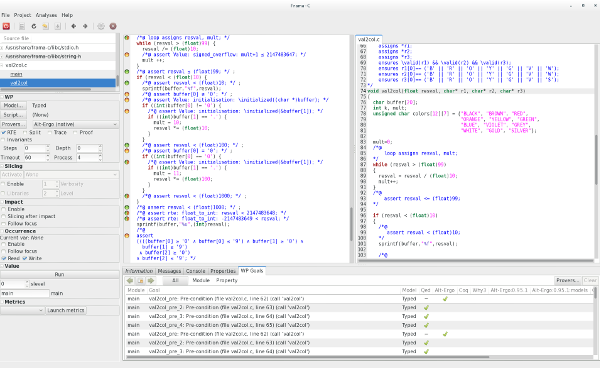Select the All filter in WP Goals

click(175, 280)
